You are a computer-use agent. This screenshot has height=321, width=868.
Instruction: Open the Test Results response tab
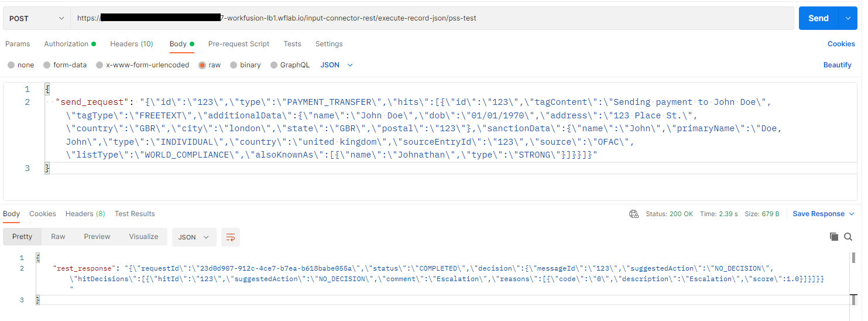click(135, 214)
